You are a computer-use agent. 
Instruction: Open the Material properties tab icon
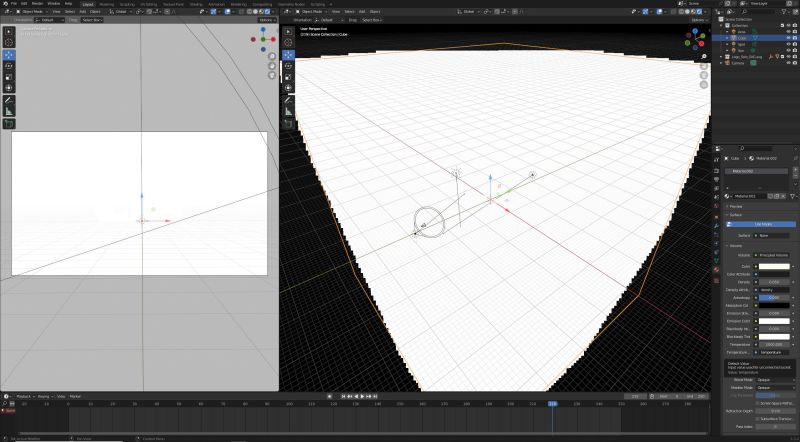pyautogui.click(x=716, y=269)
